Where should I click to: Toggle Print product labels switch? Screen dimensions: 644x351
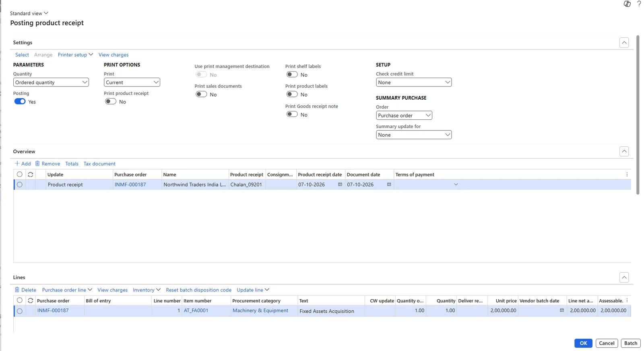(292, 94)
